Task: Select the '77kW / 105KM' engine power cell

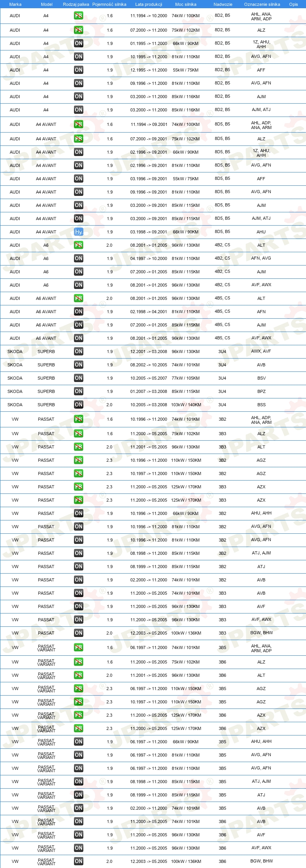Action: (186, 378)
